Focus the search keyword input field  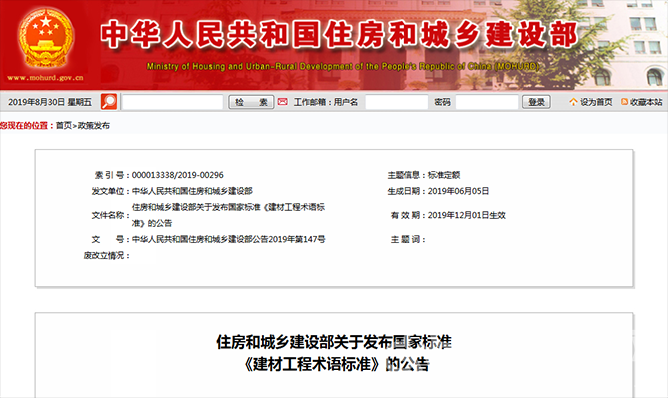(x=173, y=102)
